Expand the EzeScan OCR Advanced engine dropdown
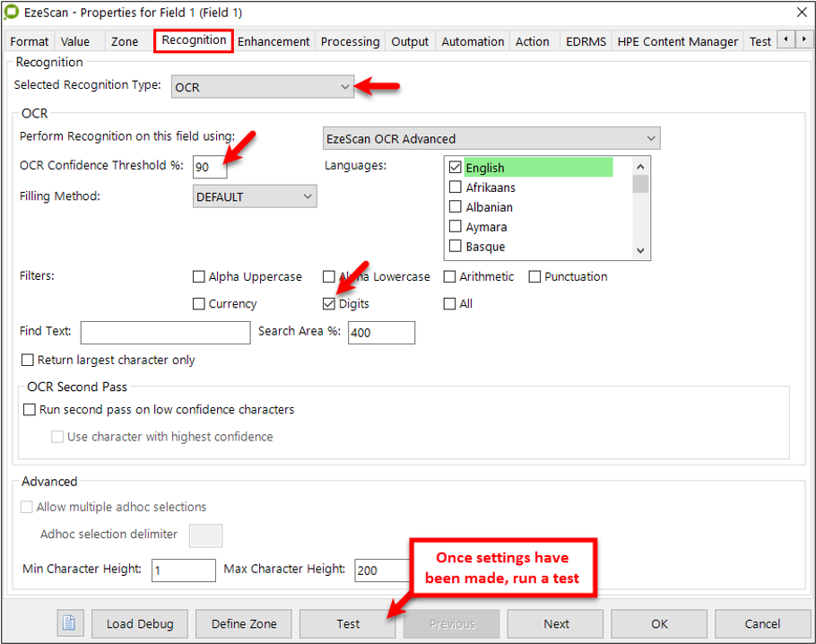The height and width of the screenshot is (644, 816). click(x=490, y=139)
